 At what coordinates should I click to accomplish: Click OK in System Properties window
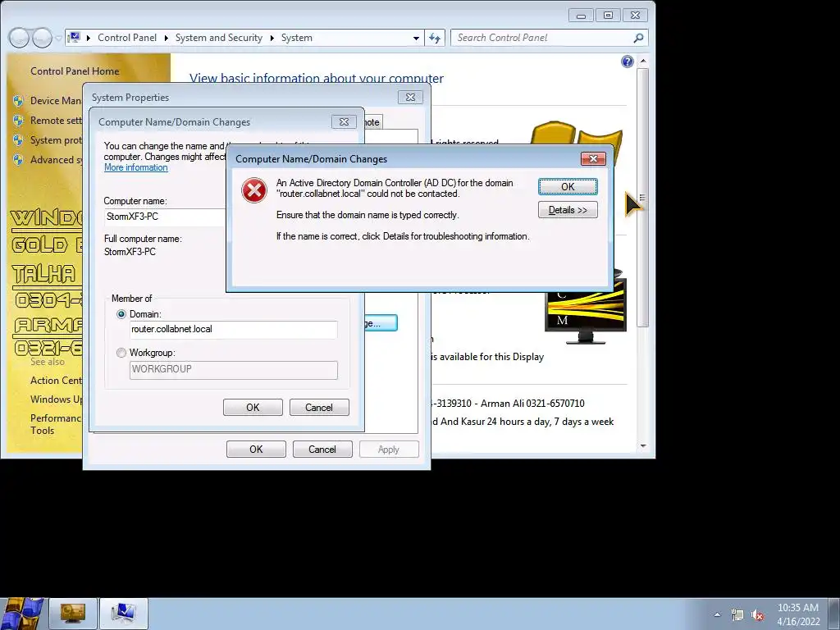coord(256,450)
